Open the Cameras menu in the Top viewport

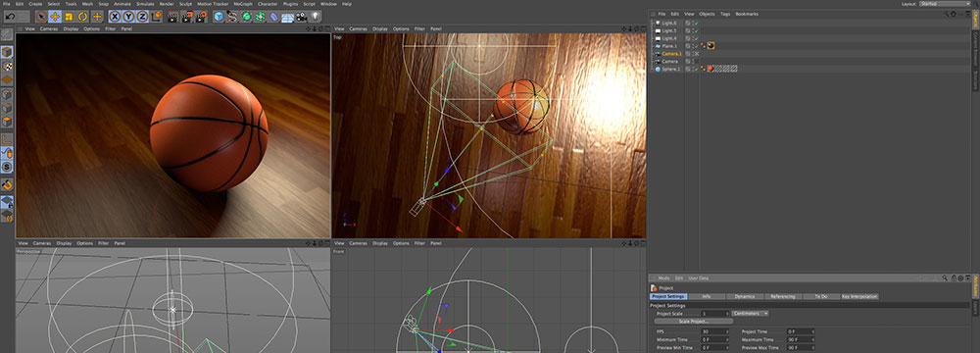point(358,28)
